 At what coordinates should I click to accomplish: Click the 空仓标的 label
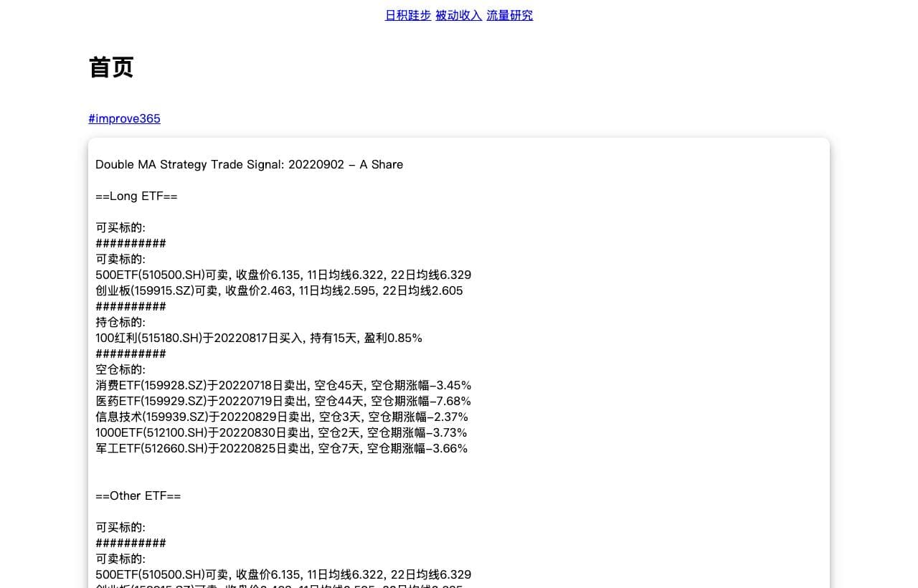[120, 369]
